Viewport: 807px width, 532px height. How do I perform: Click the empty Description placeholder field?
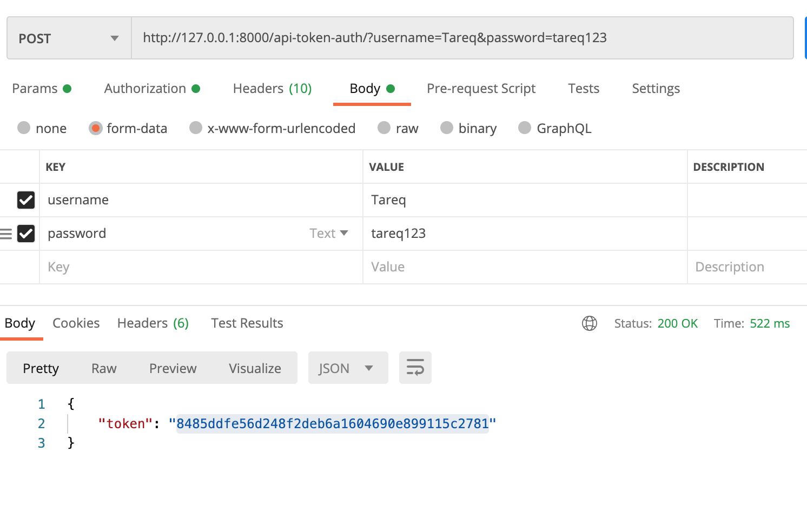click(747, 267)
